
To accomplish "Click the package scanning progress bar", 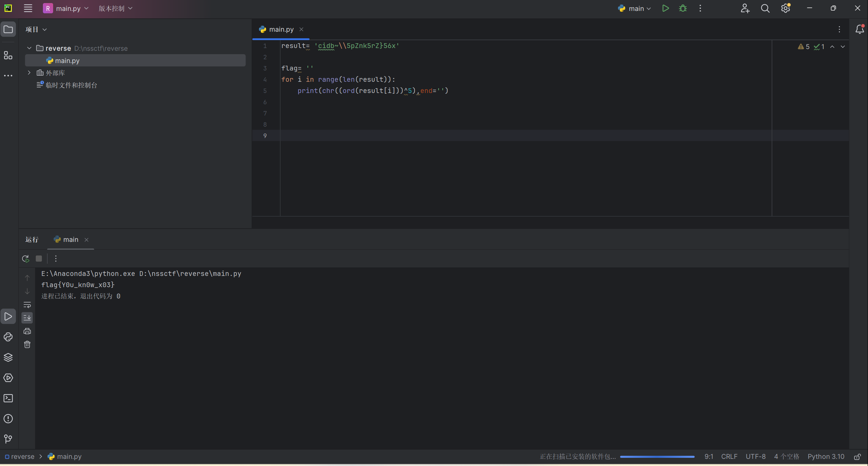I will 657,456.
